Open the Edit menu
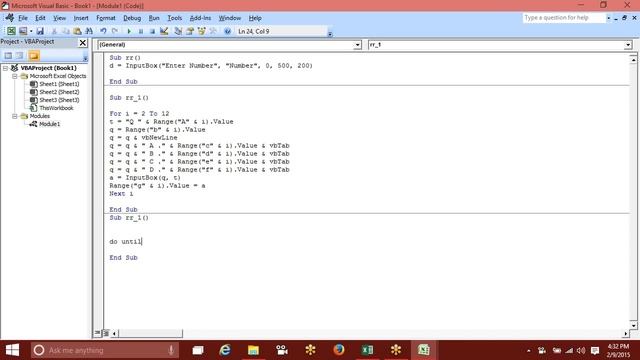 click(40, 18)
